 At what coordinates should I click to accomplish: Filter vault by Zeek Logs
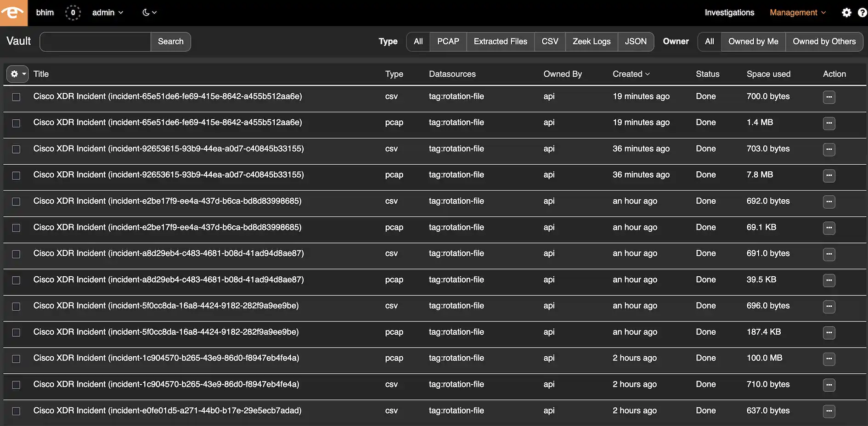(x=592, y=42)
